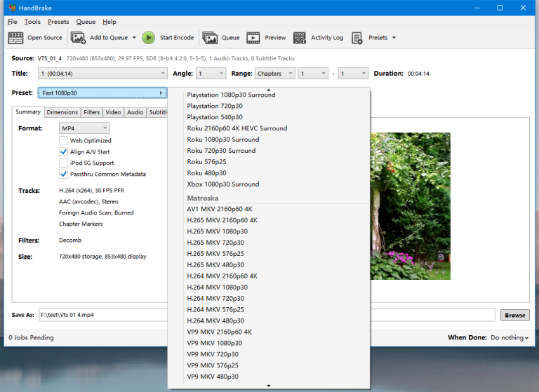
Task: Open the end chapter dropdown
Action: pos(353,74)
